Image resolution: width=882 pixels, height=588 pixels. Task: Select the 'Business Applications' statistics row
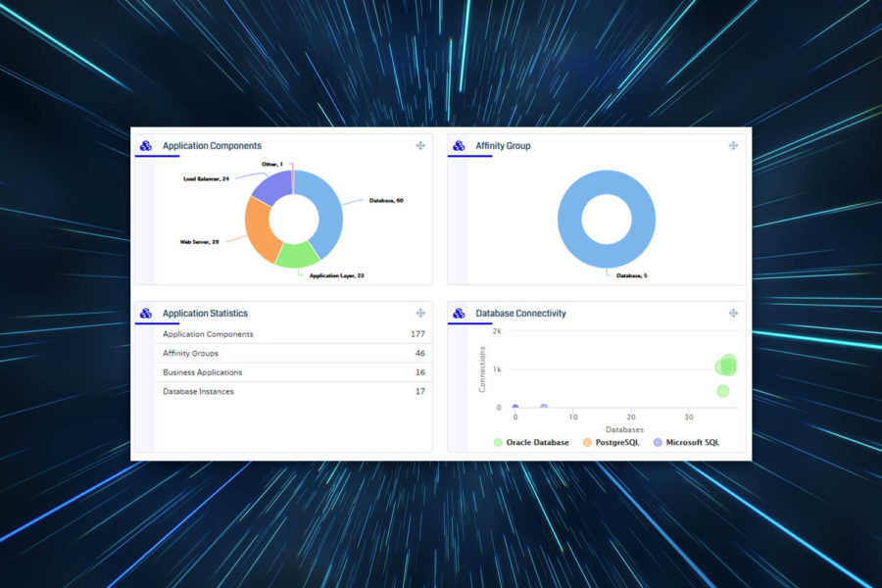(294, 372)
